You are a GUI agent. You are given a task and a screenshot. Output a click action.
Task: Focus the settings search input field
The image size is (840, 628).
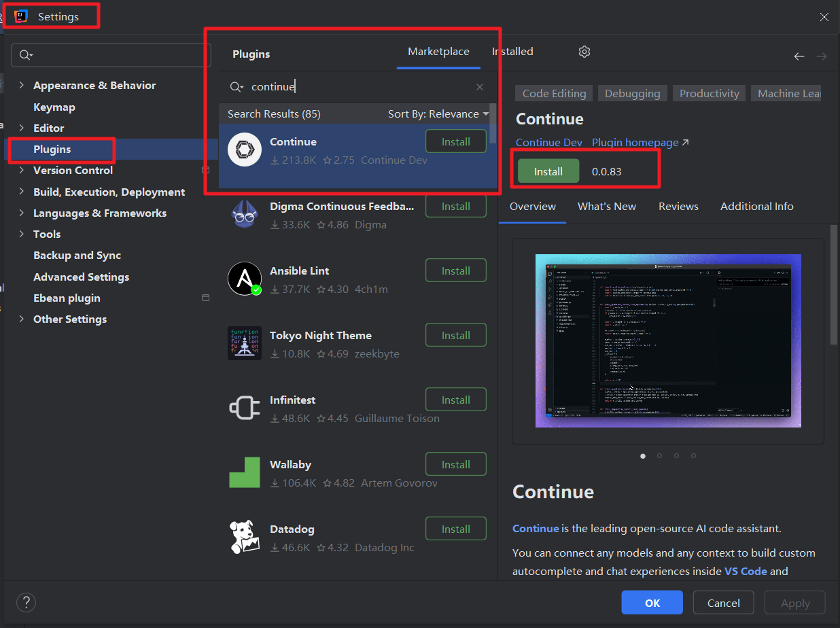point(111,55)
